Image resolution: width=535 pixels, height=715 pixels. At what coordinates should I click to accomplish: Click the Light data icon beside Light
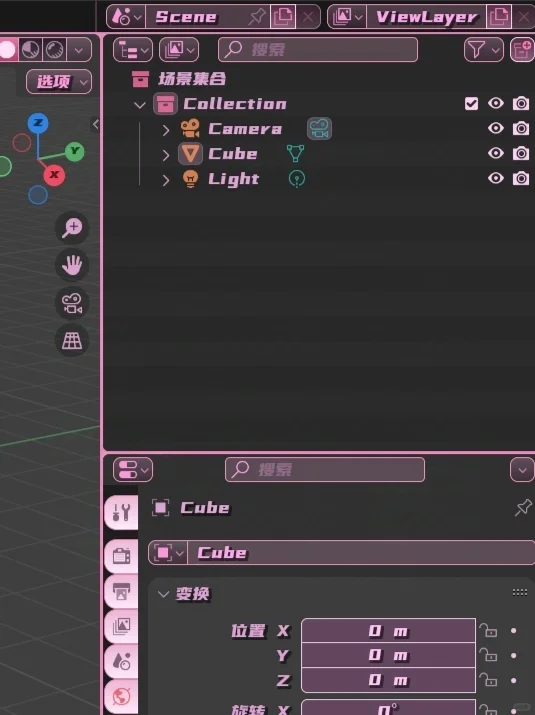[297, 178]
